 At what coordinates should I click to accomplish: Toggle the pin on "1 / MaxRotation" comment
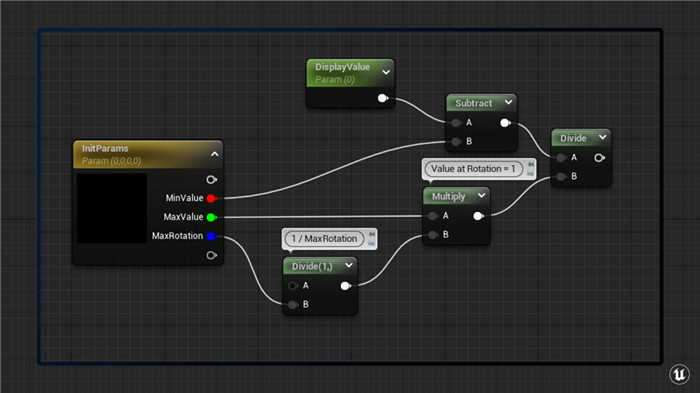(371, 234)
